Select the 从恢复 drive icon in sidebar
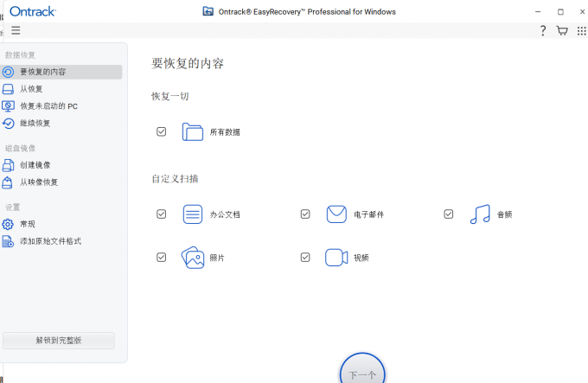 [x=8, y=89]
